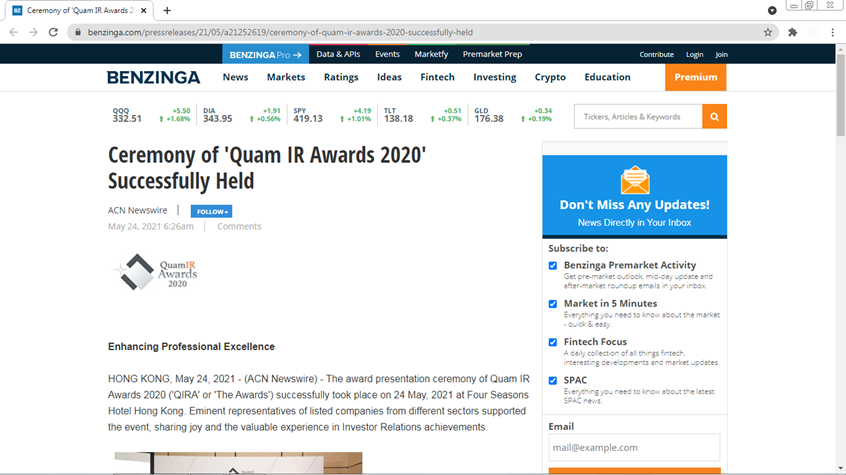
Task: Open Marketfy top link
Action: (431, 54)
